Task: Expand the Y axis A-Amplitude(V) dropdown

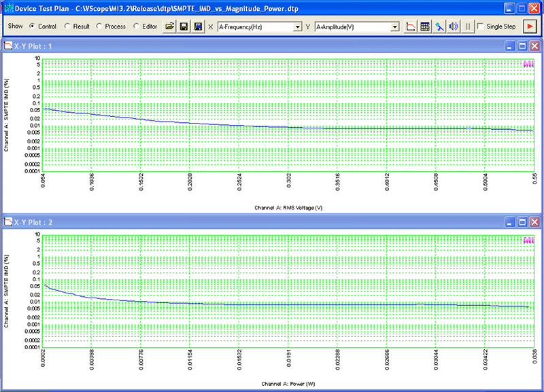Action: pos(395,26)
